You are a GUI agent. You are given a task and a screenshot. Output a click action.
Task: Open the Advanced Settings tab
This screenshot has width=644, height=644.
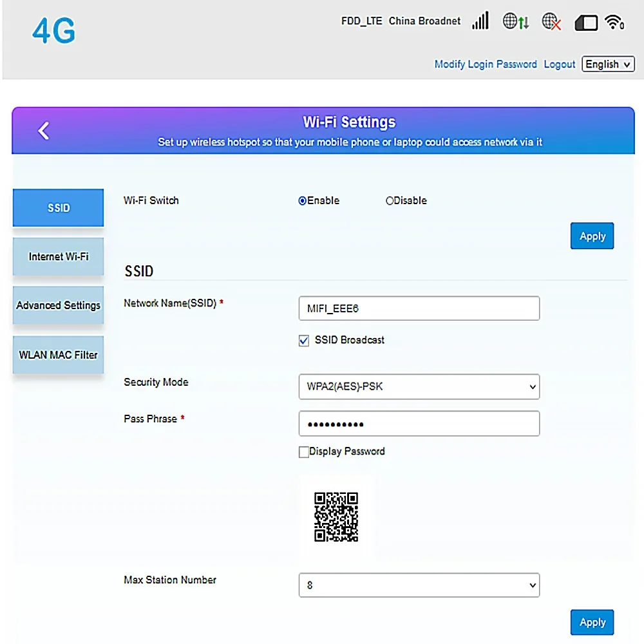point(58,305)
